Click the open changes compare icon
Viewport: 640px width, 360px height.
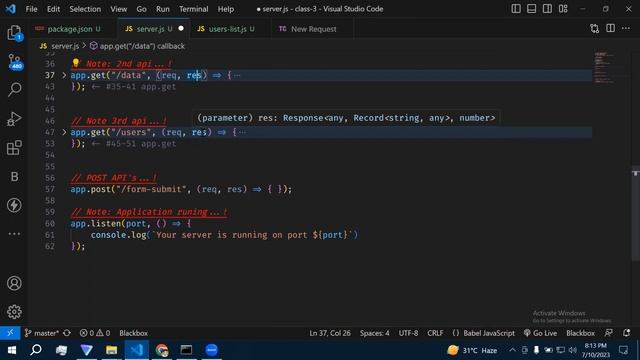tap(595, 29)
